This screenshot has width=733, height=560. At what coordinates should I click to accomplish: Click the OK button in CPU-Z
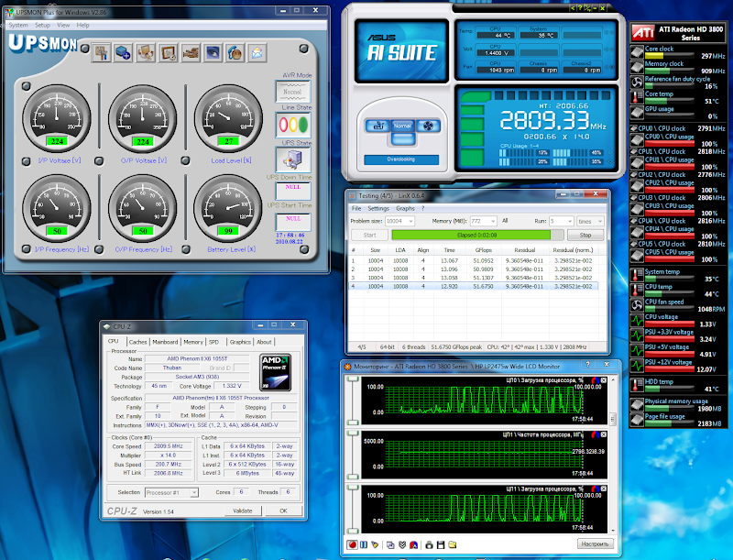pyautogui.click(x=283, y=511)
